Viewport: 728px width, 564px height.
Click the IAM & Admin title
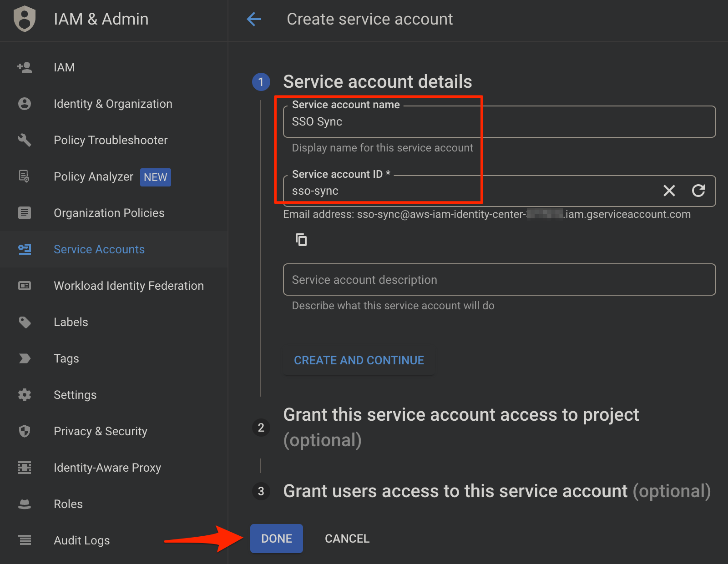click(101, 19)
